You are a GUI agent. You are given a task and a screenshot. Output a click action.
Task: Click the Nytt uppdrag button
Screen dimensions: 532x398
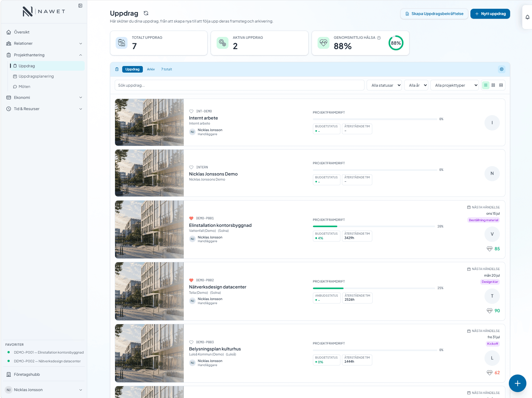490,14
